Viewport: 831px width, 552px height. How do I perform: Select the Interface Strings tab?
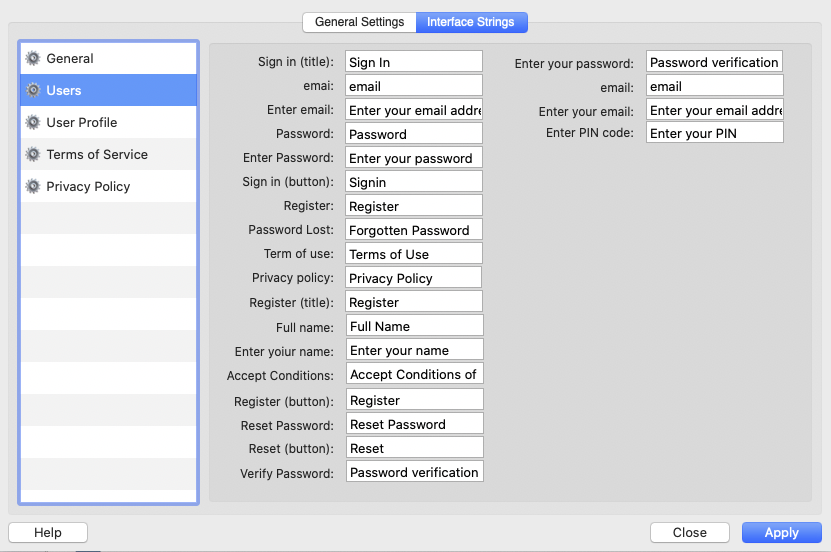coord(471,22)
